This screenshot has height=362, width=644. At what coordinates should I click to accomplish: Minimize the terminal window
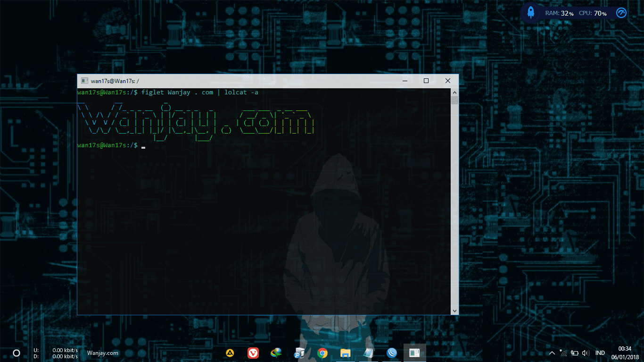(404, 81)
